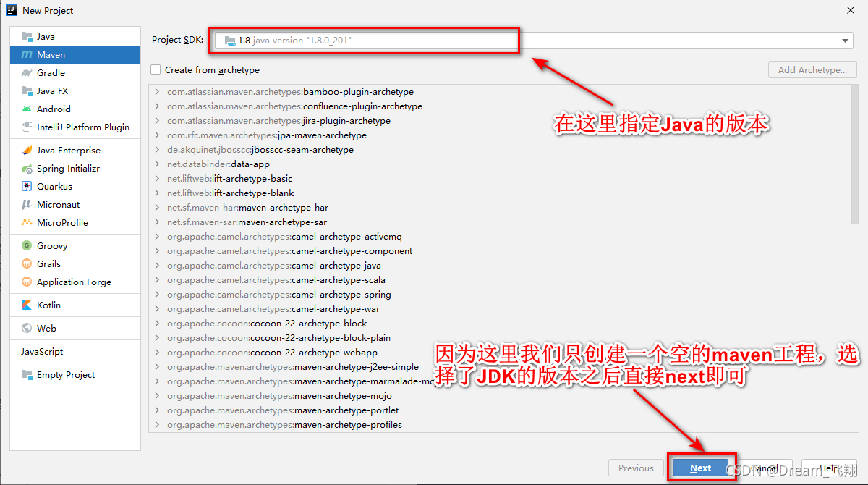868x485 pixels.
Task: Select maven-archetype-sar row text
Action: [x=247, y=222]
